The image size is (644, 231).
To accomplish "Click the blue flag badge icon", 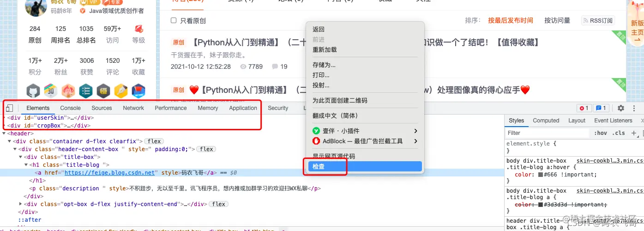I will [x=138, y=91].
